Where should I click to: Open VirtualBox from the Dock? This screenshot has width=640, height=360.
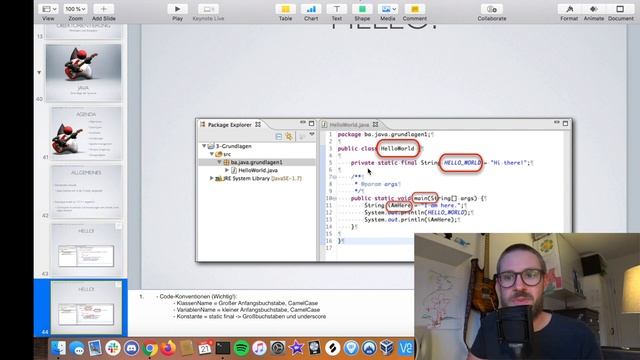click(387, 348)
